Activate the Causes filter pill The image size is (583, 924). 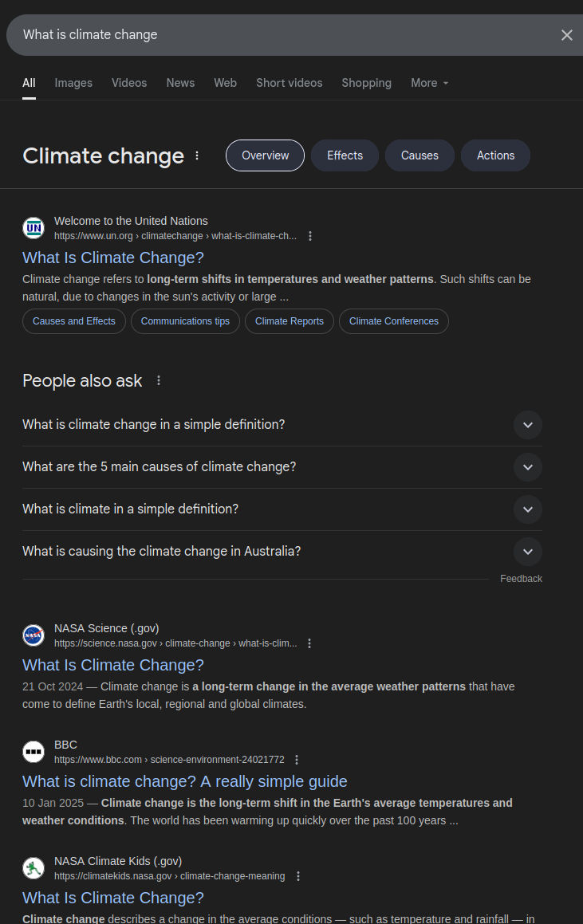point(420,155)
